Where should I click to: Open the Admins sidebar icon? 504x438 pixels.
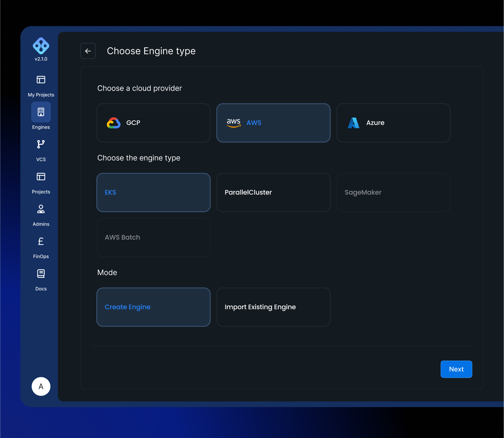[x=41, y=209]
